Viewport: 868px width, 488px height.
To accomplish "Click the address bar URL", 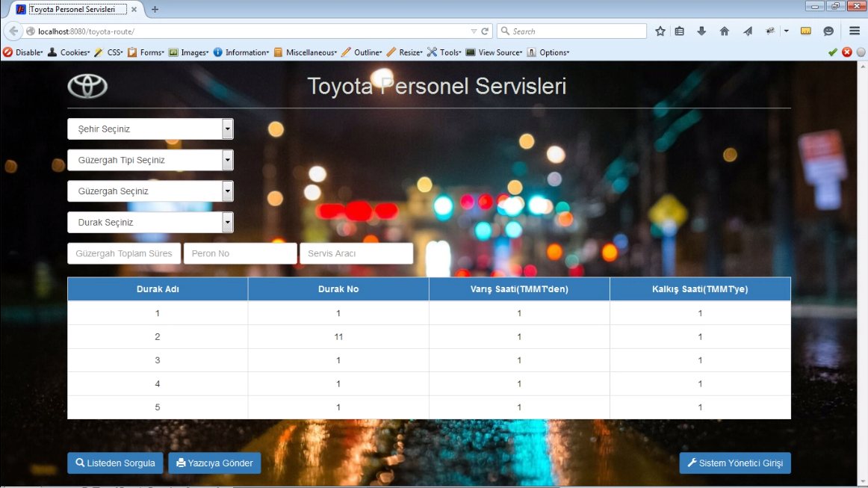I will [x=87, y=31].
